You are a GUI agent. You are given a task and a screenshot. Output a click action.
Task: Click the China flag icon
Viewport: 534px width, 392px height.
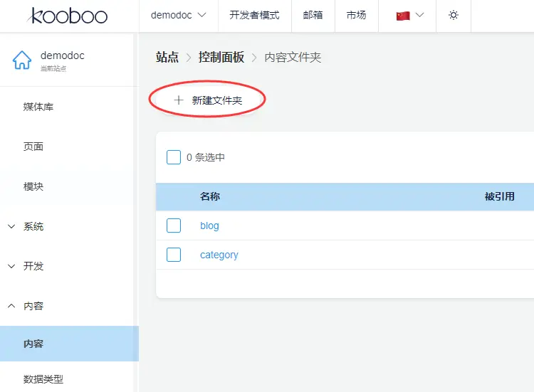[403, 16]
